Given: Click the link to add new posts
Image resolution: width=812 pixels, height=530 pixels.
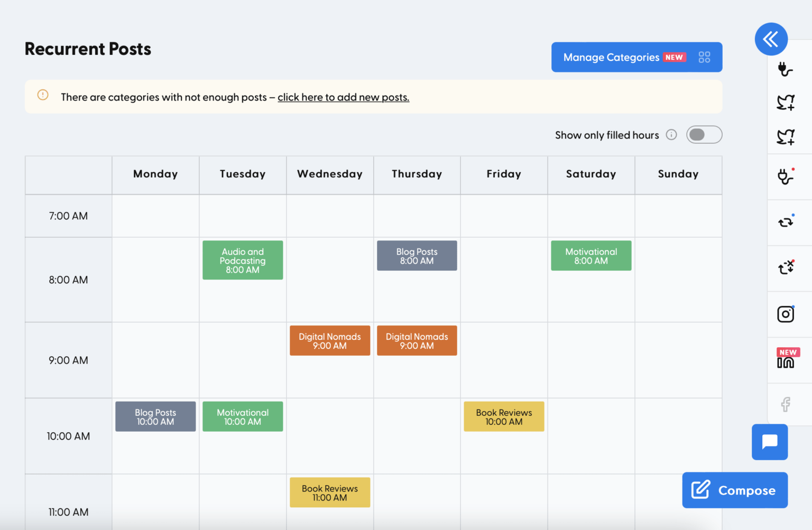Looking at the screenshot, I should [x=343, y=97].
